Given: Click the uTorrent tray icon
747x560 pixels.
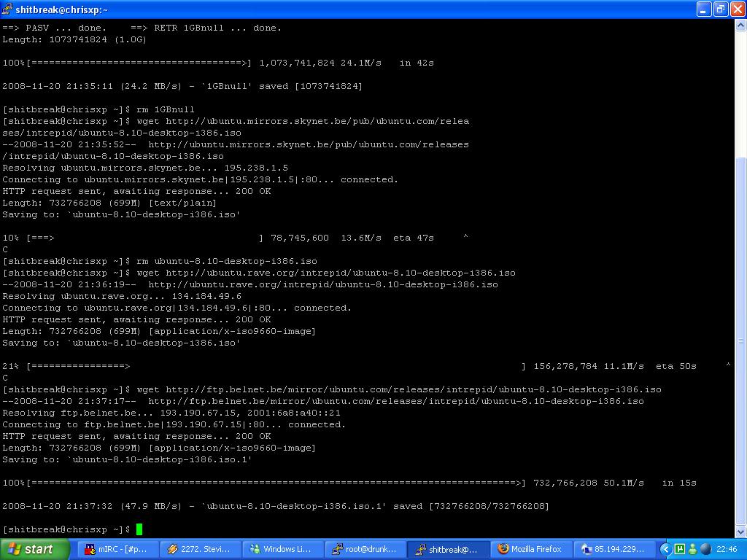Looking at the screenshot, I should click(680, 549).
